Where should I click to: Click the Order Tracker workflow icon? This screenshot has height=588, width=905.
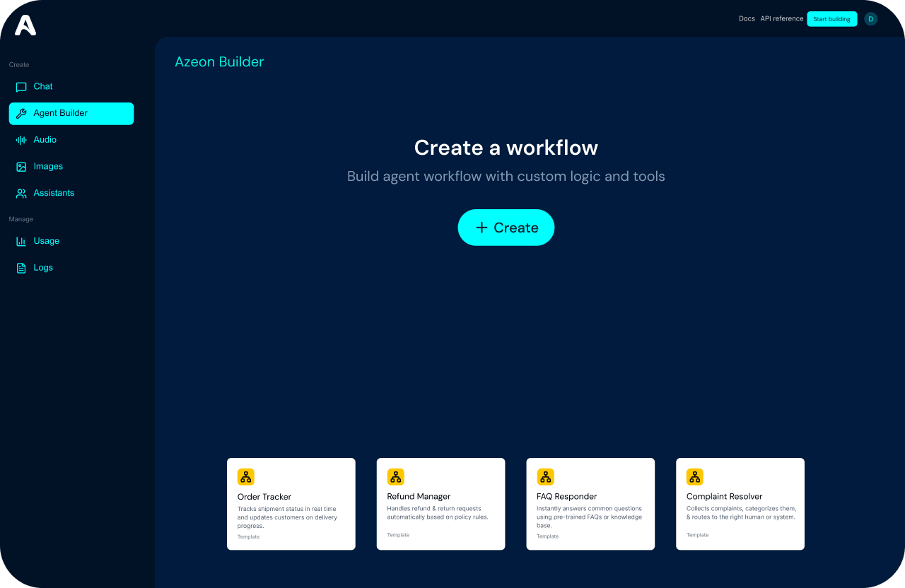click(245, 477)
